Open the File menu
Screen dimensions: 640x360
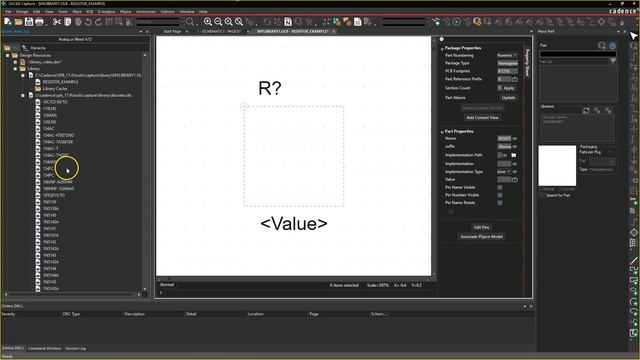(x=8, y=12)
